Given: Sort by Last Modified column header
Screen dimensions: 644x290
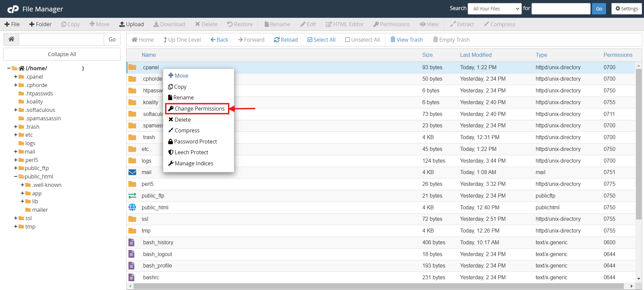Looking at the screenshot, I should tap(476, 55).
